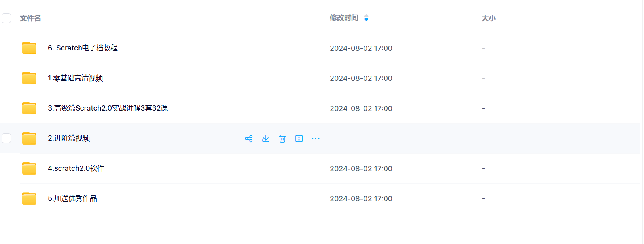Sort files by 大小 column header
The image size is (644, 244).
tap(489, 18)
